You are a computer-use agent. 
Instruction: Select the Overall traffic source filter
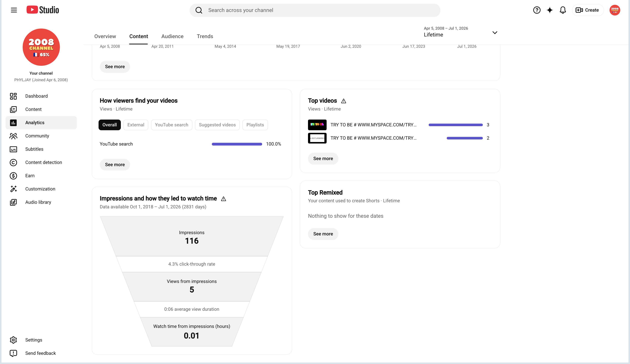pos(109,125)
